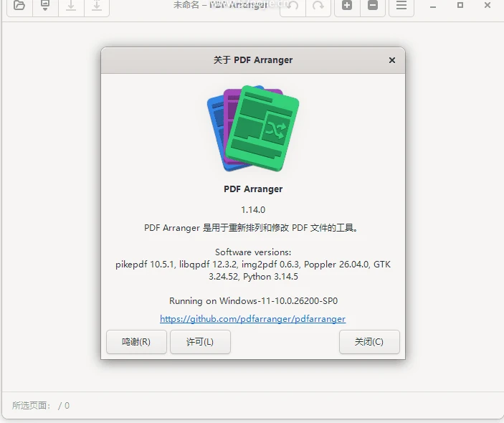Zoom in with the plus icon
This screenshot has height=423, width=504.
click(x=347, y=6)
